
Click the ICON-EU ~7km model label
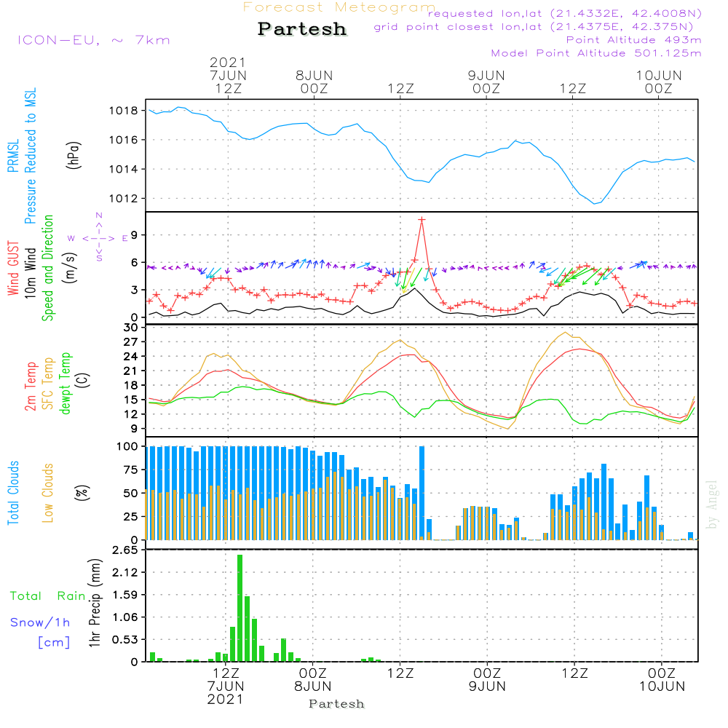click(x=94, y=40)
